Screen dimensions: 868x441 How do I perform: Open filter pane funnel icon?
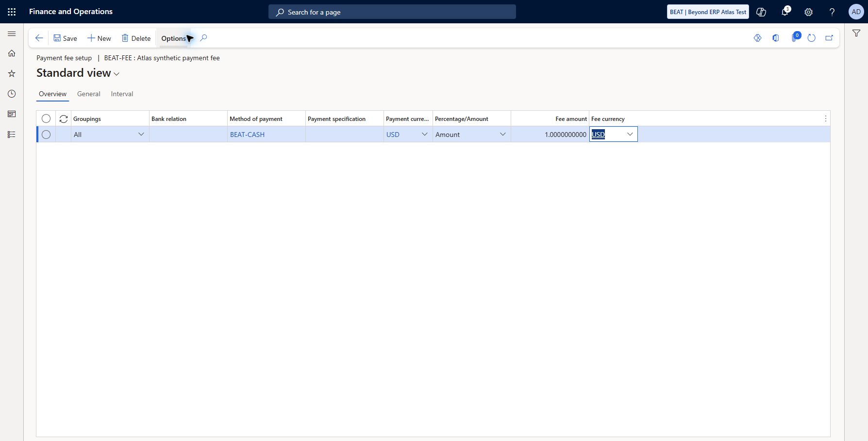tap(856, 33)
